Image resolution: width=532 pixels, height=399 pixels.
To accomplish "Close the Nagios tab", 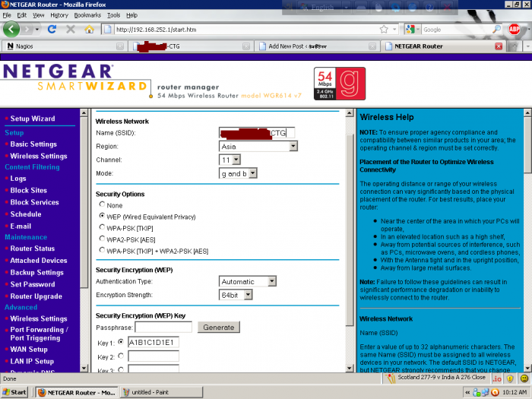I will 120,46.
